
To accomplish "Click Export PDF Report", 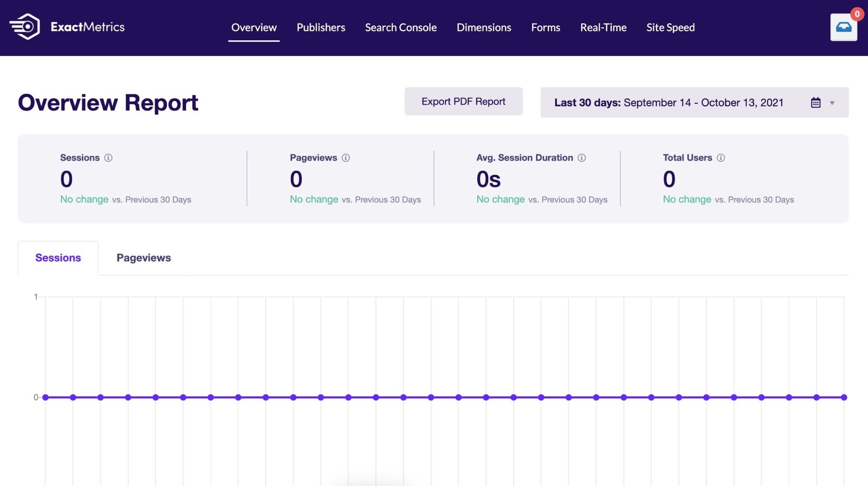I will coord(463,101).
